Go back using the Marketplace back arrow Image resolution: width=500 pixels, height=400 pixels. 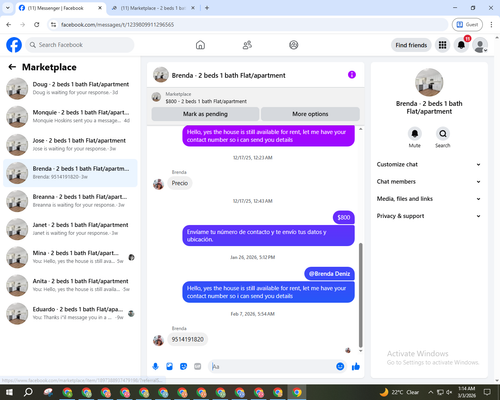pyautogui.click(x=12, y=67)
